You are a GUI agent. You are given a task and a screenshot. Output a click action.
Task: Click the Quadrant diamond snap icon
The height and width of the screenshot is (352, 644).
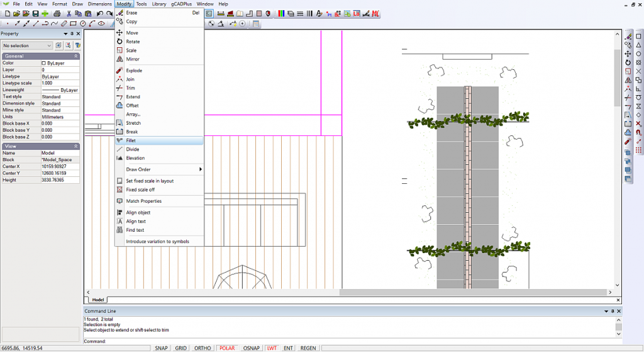[638, 115]
